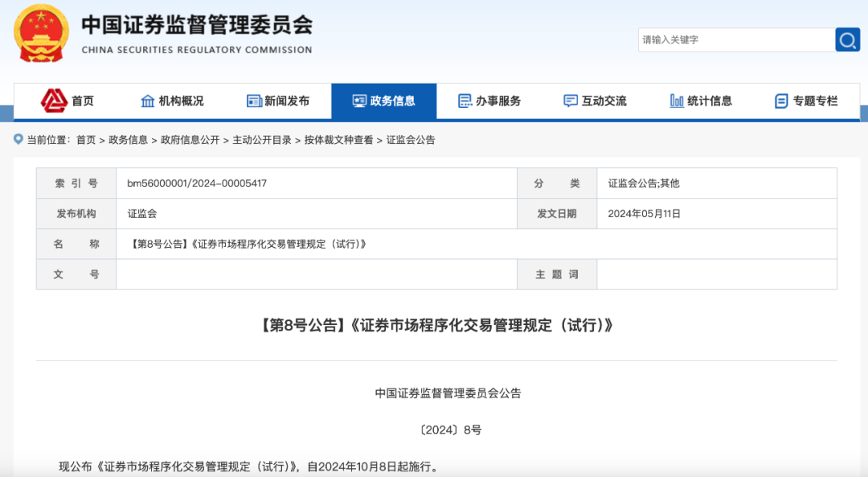
Task: Click the monitor icon beside 政务信息
Action: click(x=359, y=101)
